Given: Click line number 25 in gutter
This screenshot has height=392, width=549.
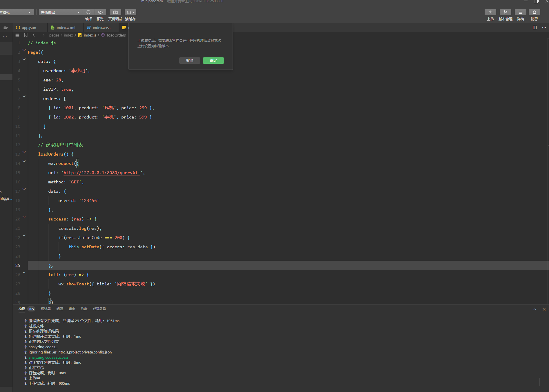Looking at the screenshot, I should coord(18,265).
